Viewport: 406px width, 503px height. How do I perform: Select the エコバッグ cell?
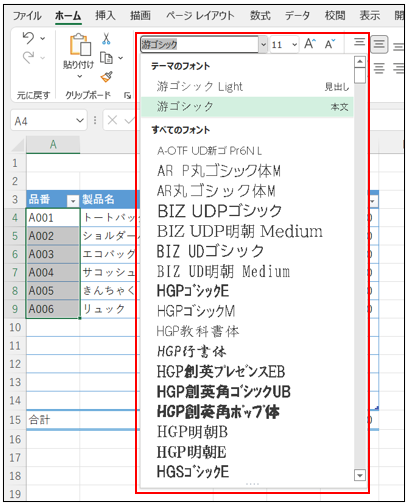[x=109, y=254]
